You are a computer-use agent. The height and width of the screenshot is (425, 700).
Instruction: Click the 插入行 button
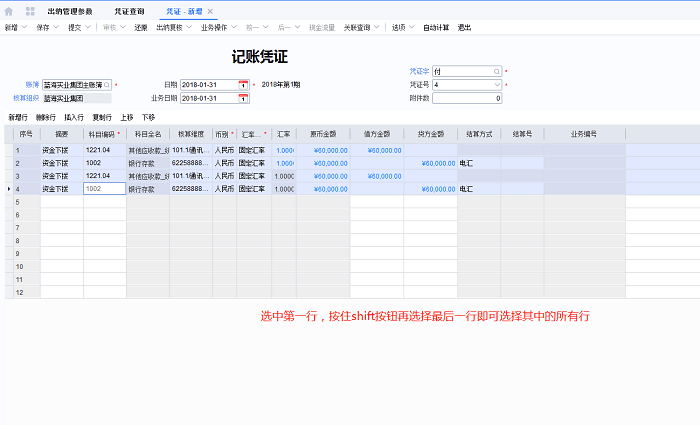click(x=74, y=117)
